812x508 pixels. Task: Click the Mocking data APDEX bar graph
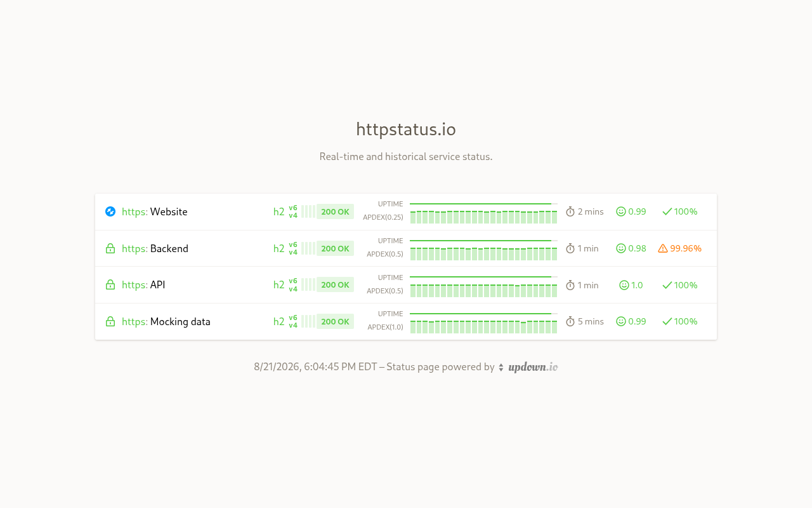[483, 326]
